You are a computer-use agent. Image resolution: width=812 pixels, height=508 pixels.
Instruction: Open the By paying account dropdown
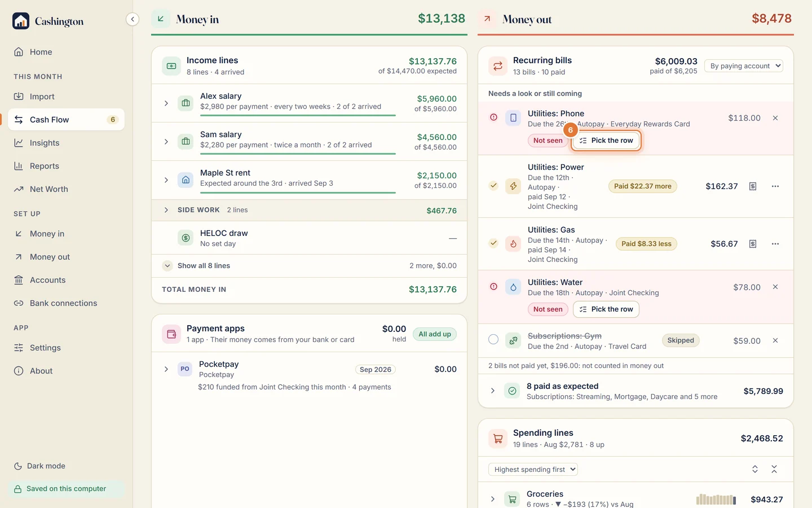744,66
